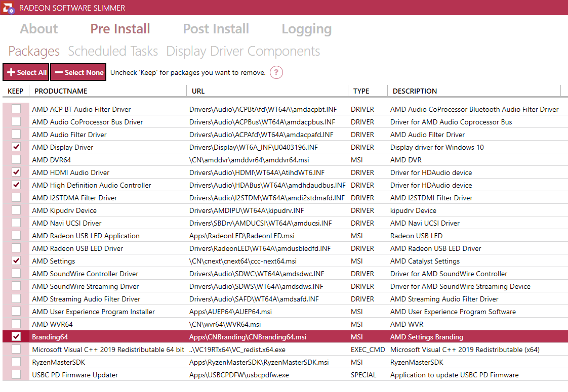Sort by the URL column header
The image size is (568, 392).
pyautogui.click(x=267, y=91)
